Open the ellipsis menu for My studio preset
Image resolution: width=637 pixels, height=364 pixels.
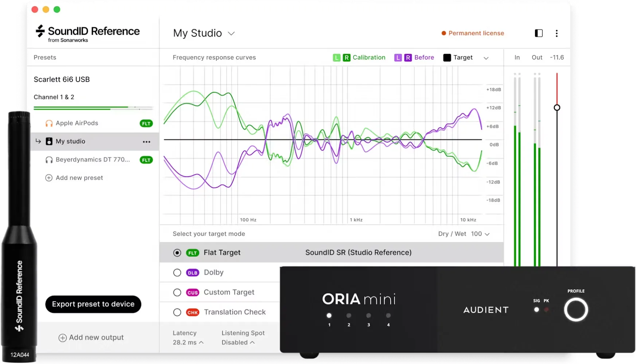pos(146,142)
